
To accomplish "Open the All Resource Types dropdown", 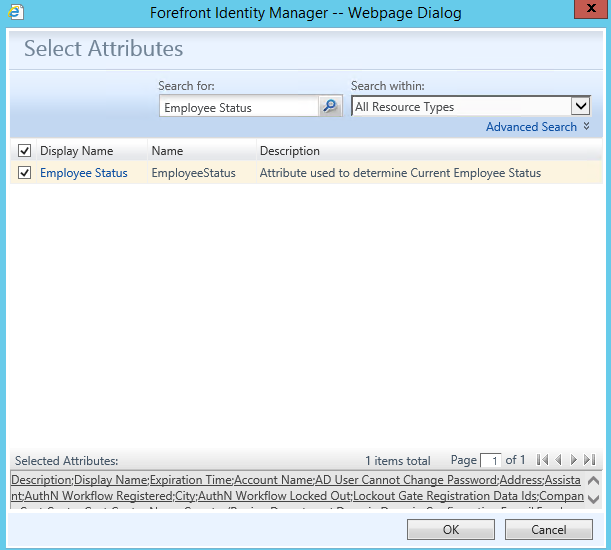I will point(471,106).
